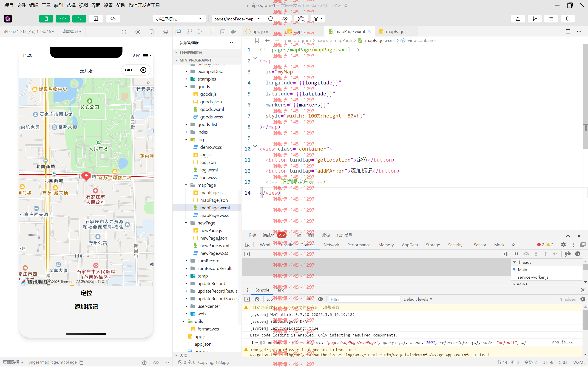Click the console Filter input field
The height and width of the screenshot is (367, 588).
pyautogui.click(x=364, y=299)
